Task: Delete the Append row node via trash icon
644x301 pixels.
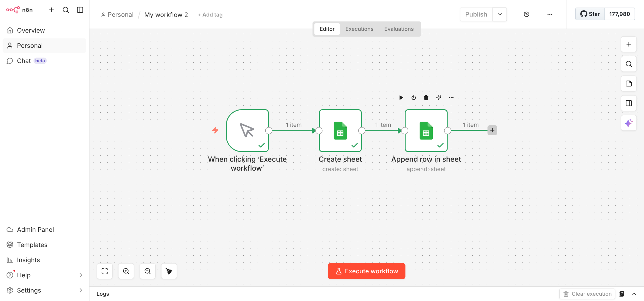Action: pos(426,98)
